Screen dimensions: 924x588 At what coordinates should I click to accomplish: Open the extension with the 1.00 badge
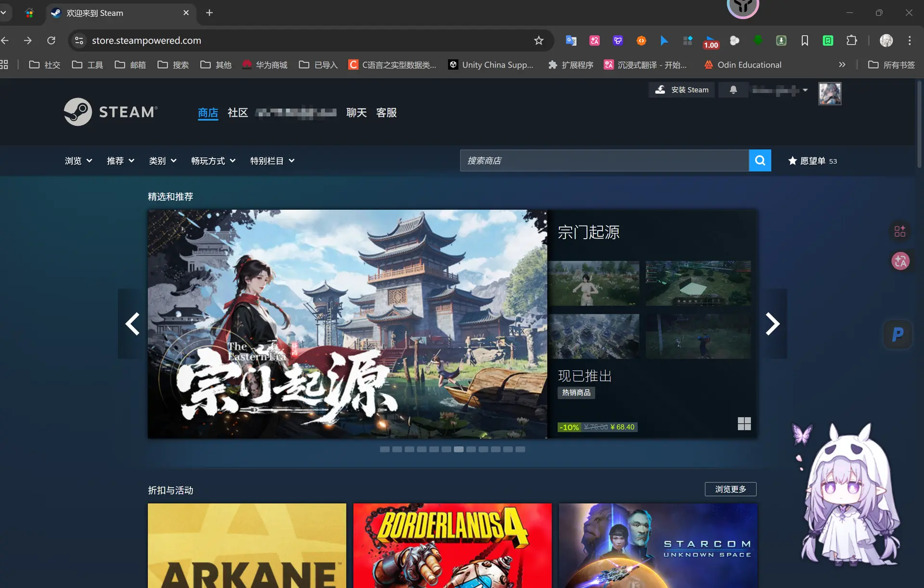point(711,42)
